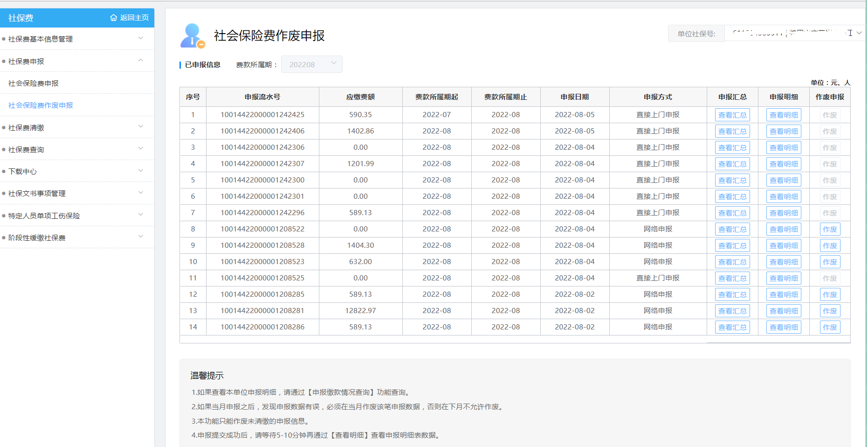This screenshot has width=868, height=447.
Task: Select 社会保险费申报 in sidebar
Action: point(34,84)
